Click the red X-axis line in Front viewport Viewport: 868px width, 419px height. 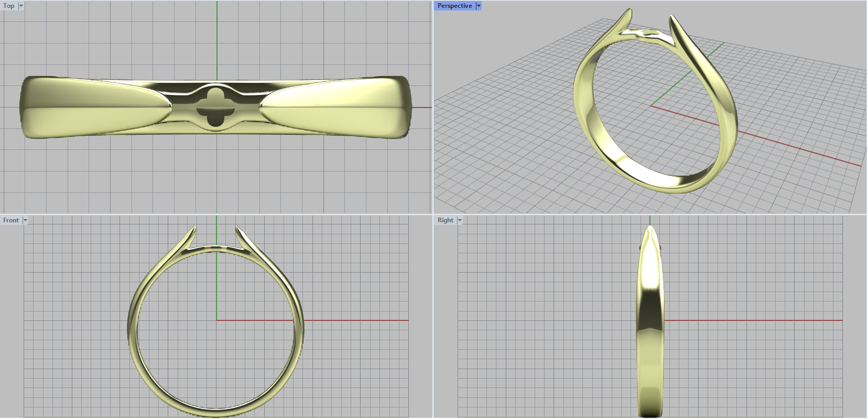353,320
